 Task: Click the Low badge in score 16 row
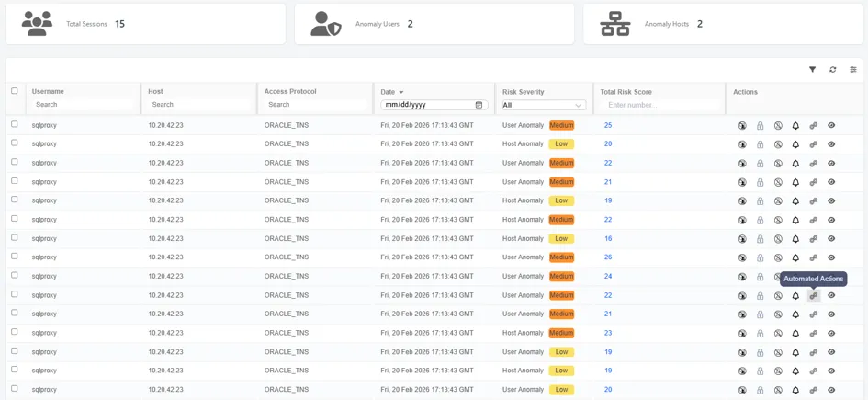click(x=561, y=238)
